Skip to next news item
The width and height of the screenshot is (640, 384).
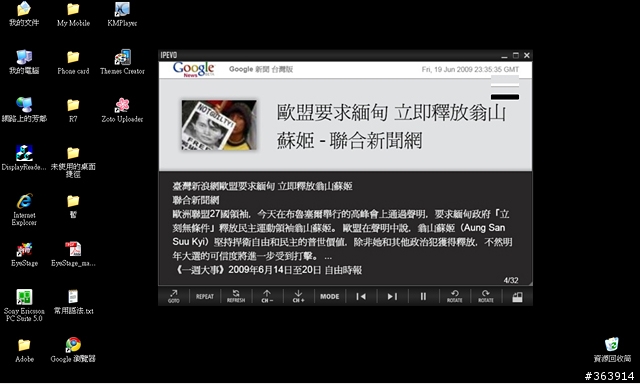[x=392, y=296]
